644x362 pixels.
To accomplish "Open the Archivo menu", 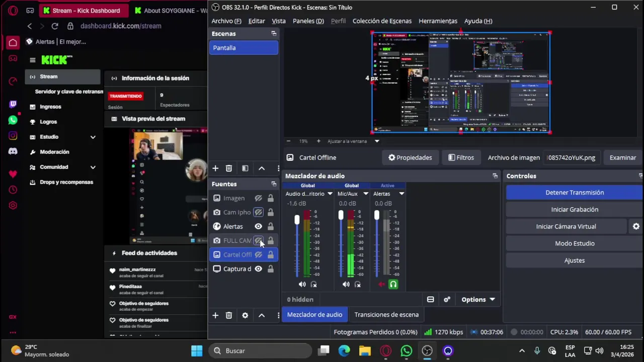I will click(226, 21).
